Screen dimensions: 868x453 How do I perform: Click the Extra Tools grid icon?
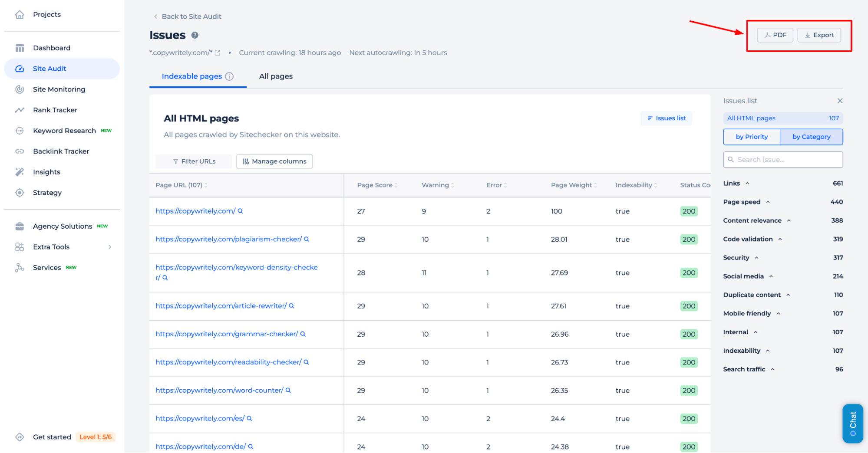click(20, 247)
